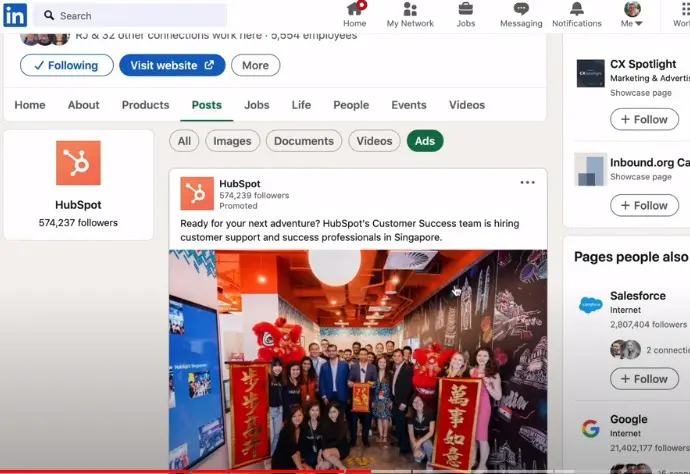Open the promoted post team photo
This screenshot has height=474, width=690.
pyautogui.click(x=358, y=360)
